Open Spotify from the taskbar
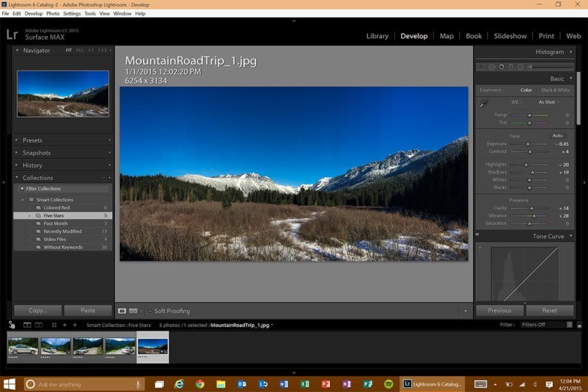The width and height of the screenshot is (588, 392). (x=389, y=384)
